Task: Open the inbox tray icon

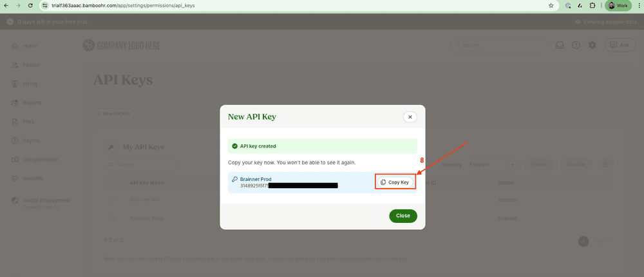Action: [x=560, y=45]
